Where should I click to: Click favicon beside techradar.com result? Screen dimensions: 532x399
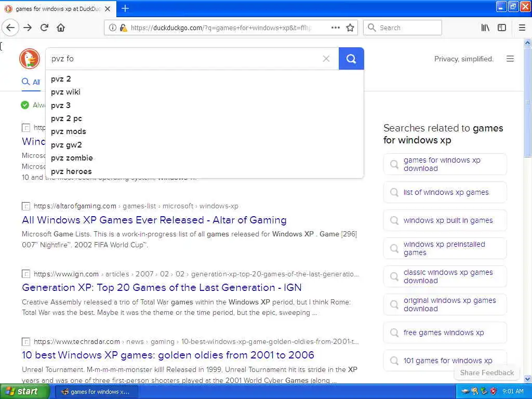pyautogui.click(x=26, y=342)
